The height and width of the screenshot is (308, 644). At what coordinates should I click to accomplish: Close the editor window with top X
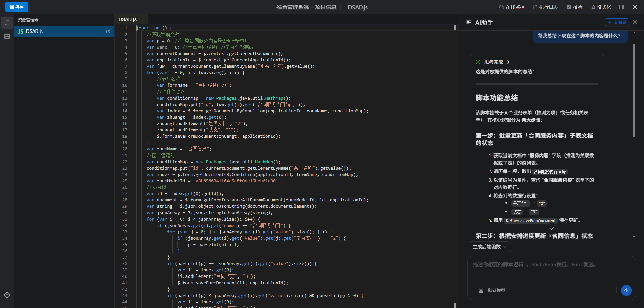point(635,7)
